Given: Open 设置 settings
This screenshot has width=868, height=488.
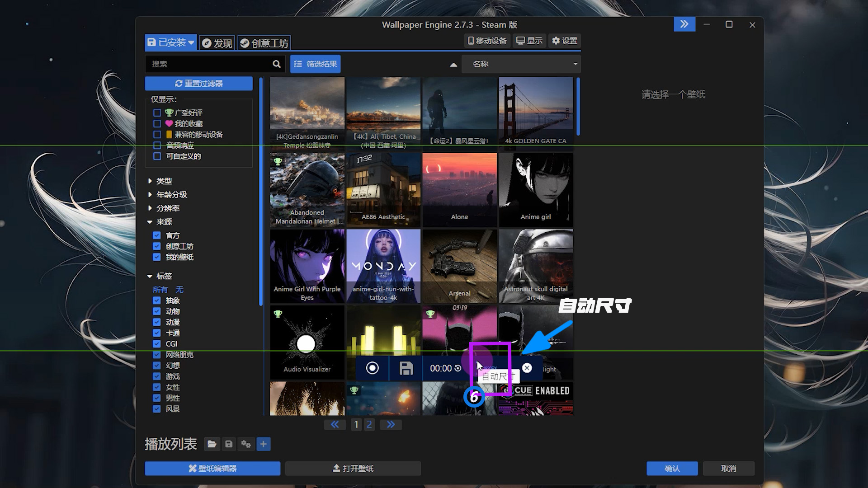Looking at the screenshot, I should pyautogui.click(x=565, y=41).
